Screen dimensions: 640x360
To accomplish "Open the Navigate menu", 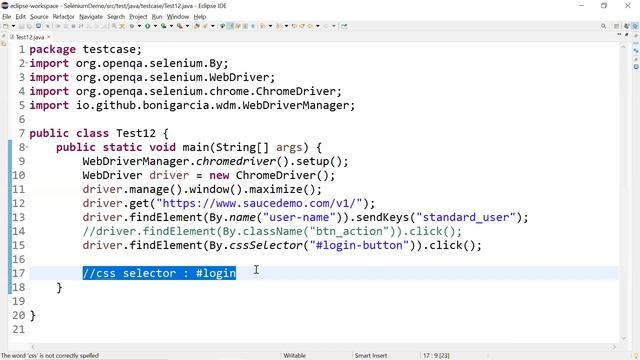I will [x=91, y=17].
